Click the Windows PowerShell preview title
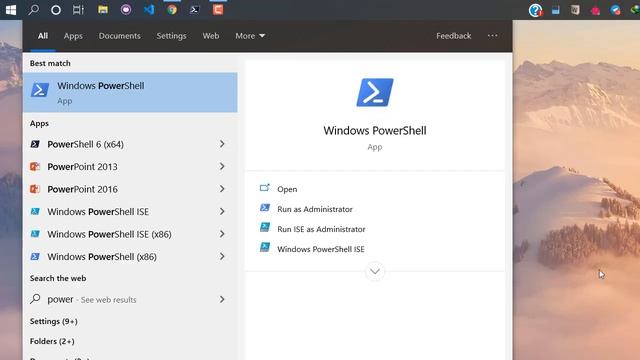The width and height of the screenshot is (640, 360). [x=375, y=131]
